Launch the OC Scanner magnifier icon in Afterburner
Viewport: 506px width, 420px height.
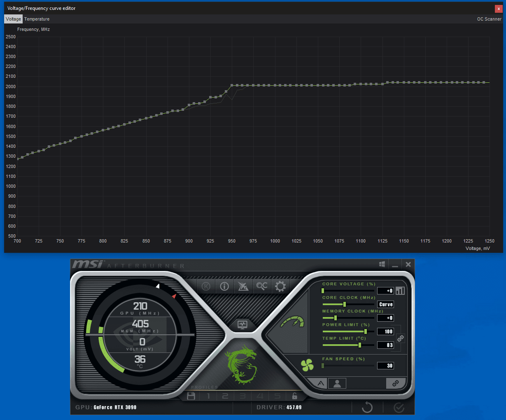[261, 286]
